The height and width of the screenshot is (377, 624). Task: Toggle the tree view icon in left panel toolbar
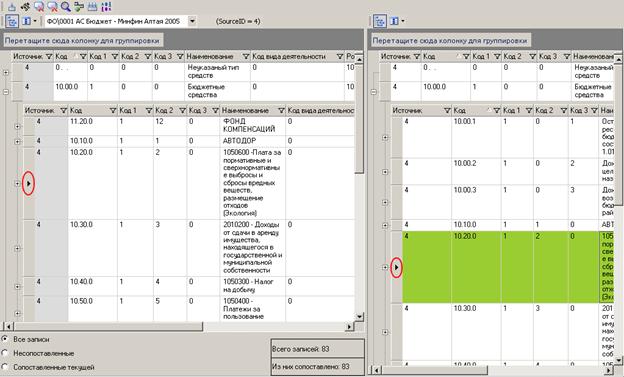12,21
